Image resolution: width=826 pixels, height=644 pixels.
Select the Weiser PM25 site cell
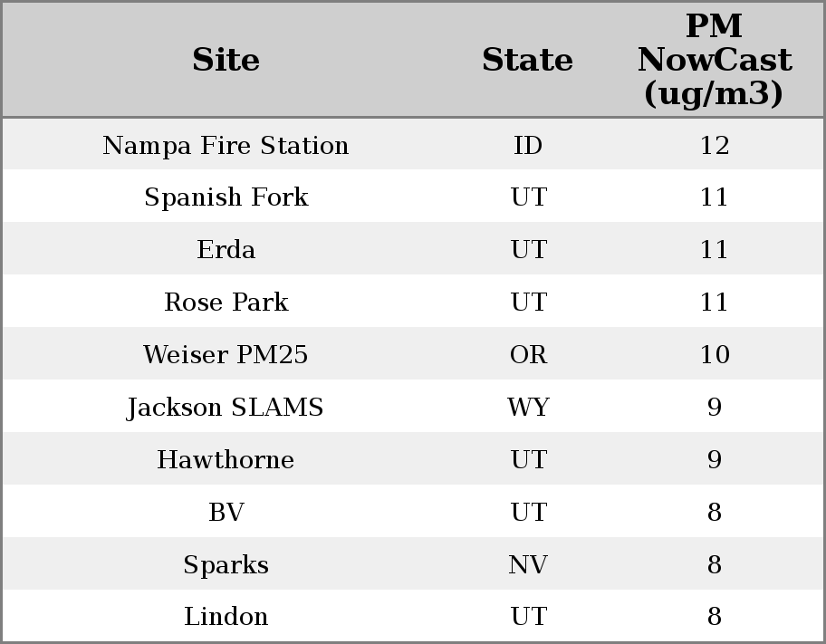coord(226,355)
